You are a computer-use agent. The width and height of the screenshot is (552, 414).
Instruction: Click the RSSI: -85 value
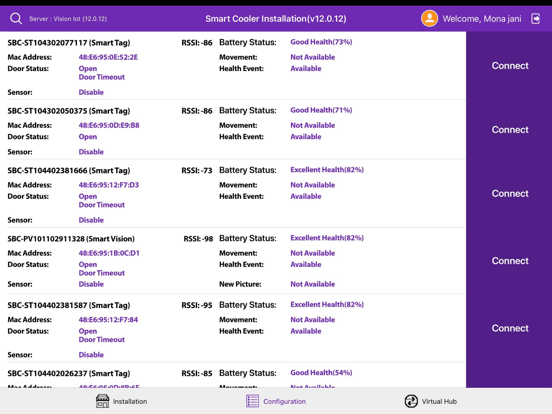point(197,373)
